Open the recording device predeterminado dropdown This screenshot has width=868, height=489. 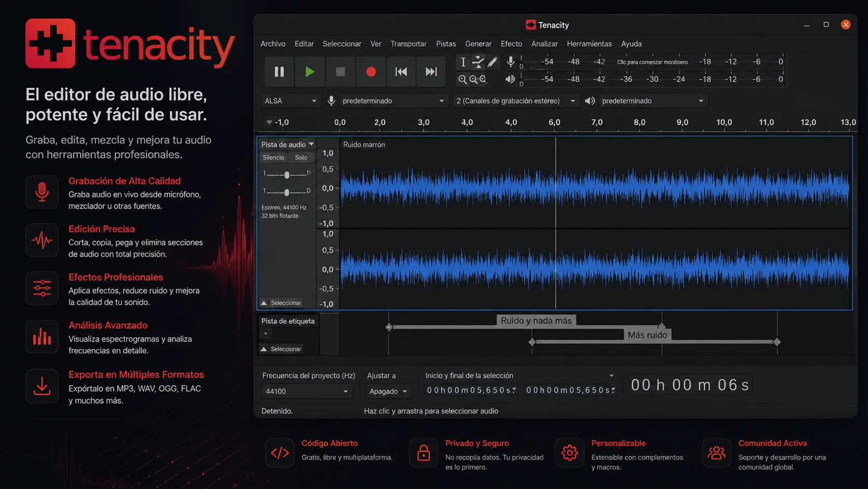click(x=393, y=101)
